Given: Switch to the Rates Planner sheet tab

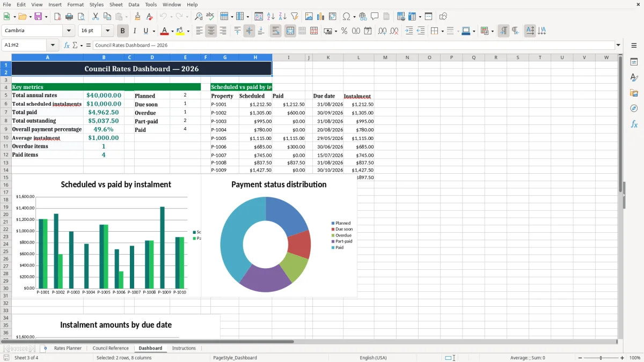Looking at the screenshot, I should 68,348.
